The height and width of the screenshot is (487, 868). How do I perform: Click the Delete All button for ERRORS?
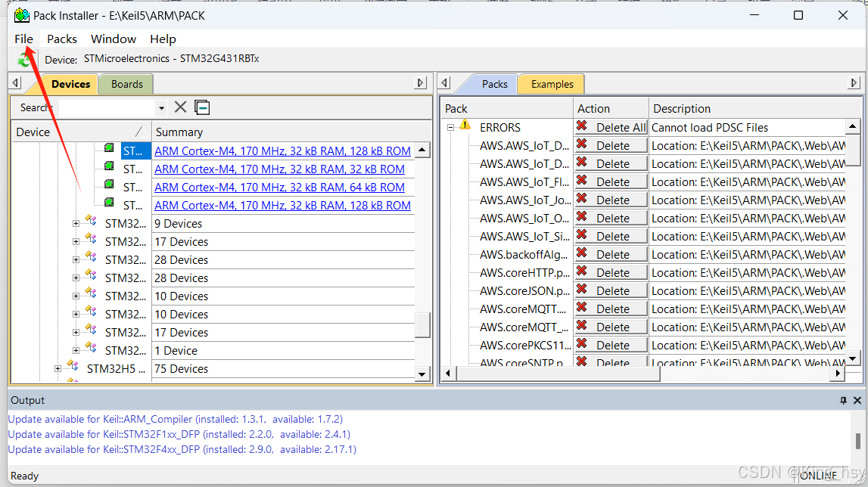pyautogui.click(x=611, y=127)
